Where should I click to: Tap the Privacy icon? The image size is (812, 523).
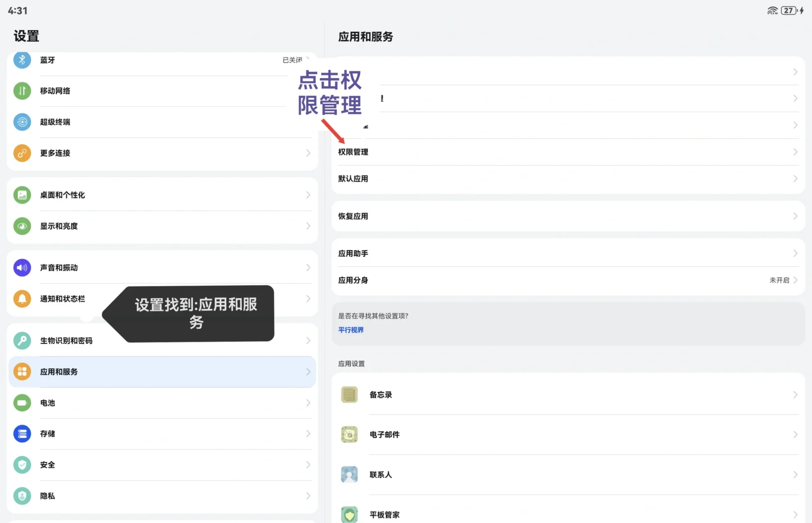click(x=22, y=496)
